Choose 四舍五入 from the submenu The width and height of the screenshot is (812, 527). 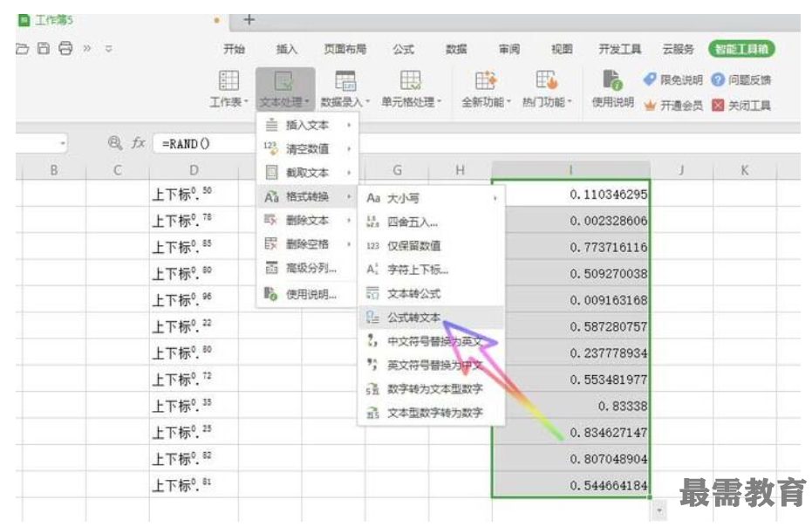(x=432, y=222)
